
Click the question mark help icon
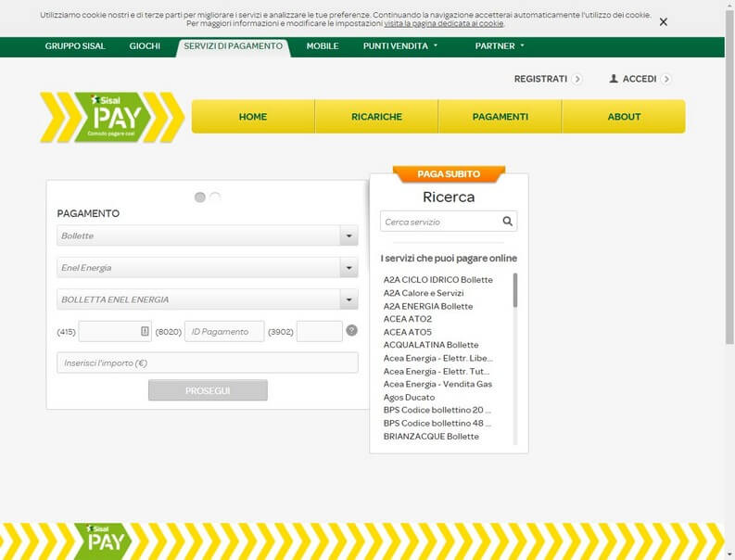pos(351,330)
